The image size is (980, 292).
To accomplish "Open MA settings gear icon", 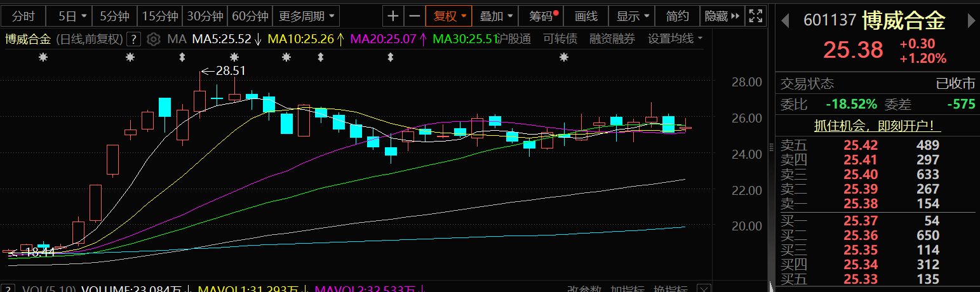I will pos(153,39).
